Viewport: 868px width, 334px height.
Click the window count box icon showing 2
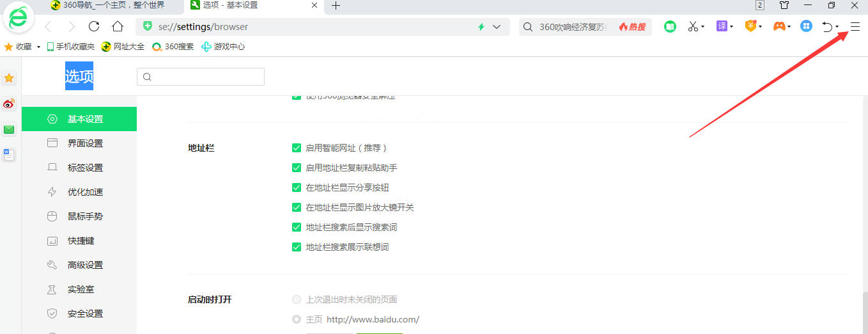760,6
